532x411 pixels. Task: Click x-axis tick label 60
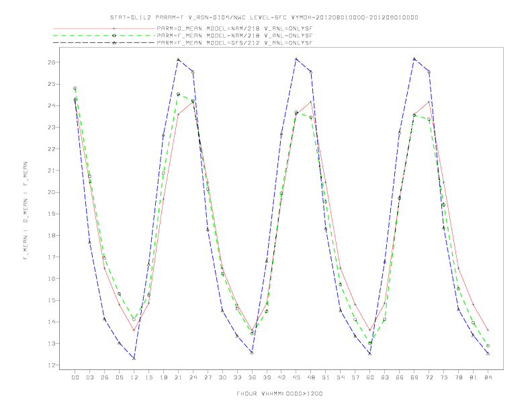point(370,377)
